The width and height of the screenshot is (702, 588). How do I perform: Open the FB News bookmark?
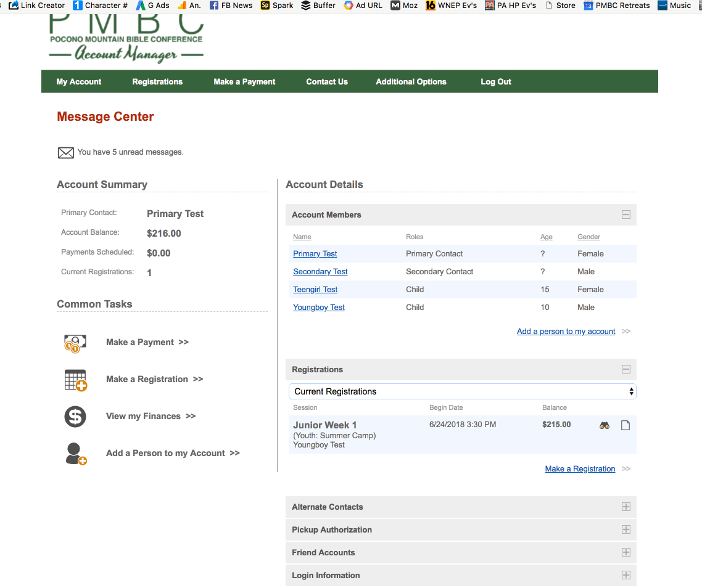231,6
